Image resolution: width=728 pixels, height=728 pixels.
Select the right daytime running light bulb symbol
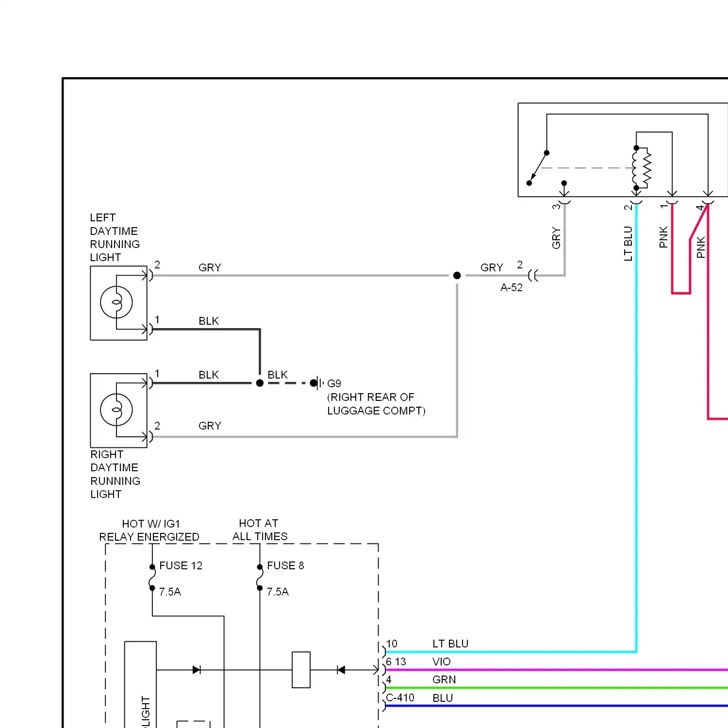116,410
